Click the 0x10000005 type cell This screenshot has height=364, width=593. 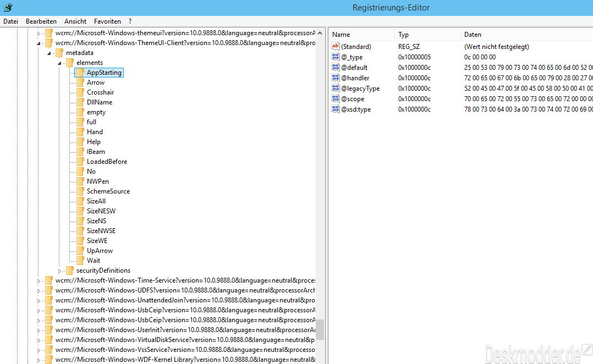pyautogui.click(x=414, y=57)
